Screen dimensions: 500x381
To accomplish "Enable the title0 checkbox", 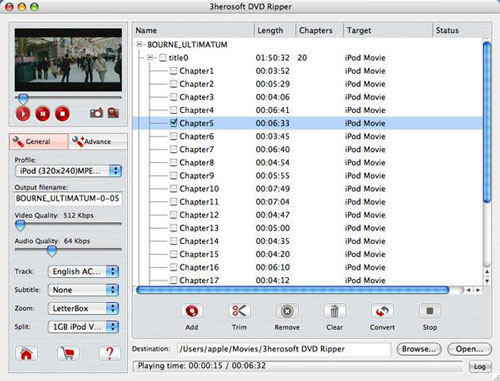I will (x=163, y=58).
